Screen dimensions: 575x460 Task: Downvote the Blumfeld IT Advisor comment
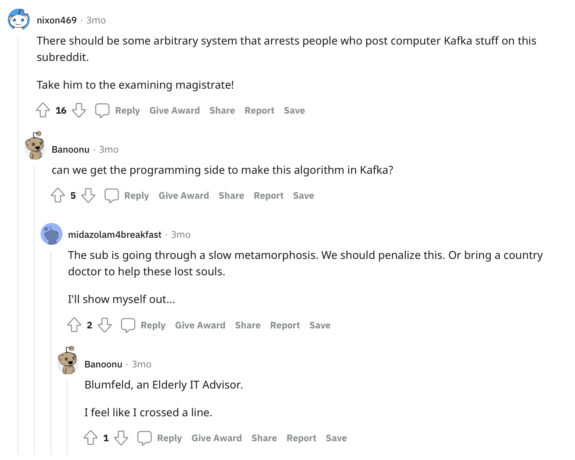[x=121, y=438]
